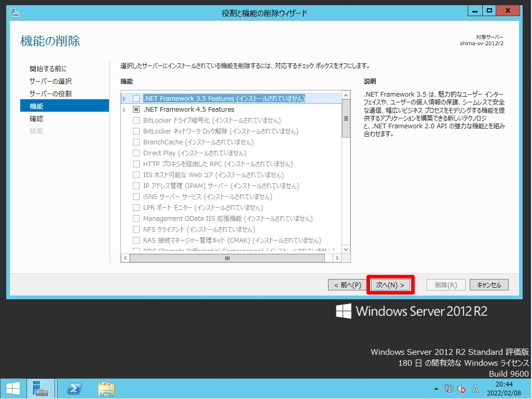The width and height of the screenshot is (532, 399).
Task: Open Server Manager from the taskbar
Action: coord(40,389)
